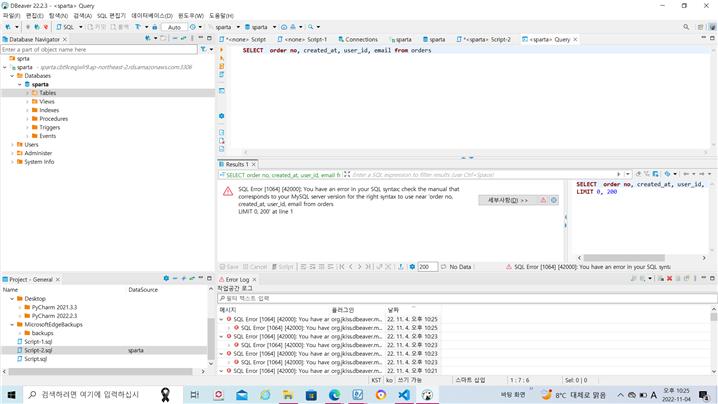
Task: Click the object name filter field
Action: (99, 49)
